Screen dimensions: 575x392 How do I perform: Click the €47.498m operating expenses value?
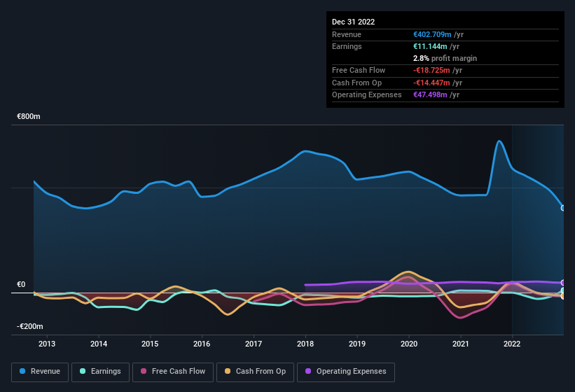click(430, 95)
